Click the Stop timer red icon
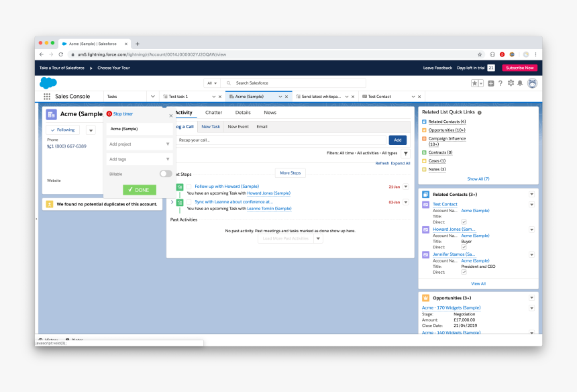The height and width of the screenshot is (392, 577). [109, 114]
